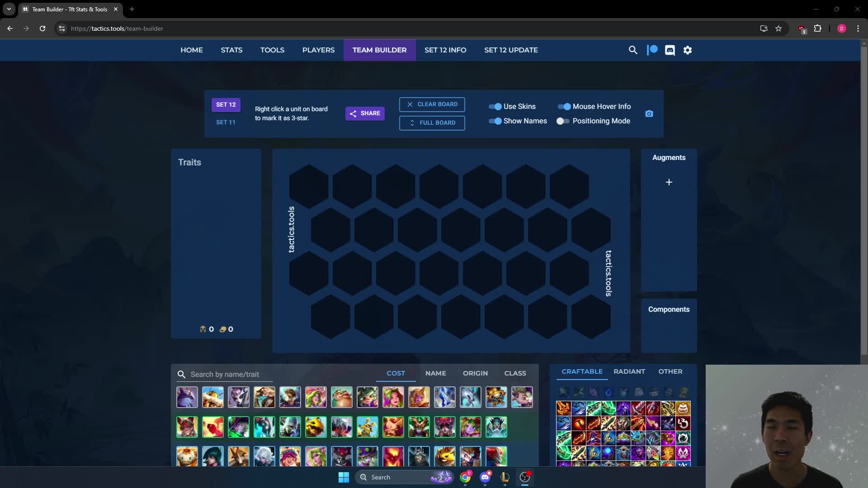The height and width of the screenshot is (488, 868).
Task: Bookmark this page with the star icon
Action: click(x=778, y=28)
